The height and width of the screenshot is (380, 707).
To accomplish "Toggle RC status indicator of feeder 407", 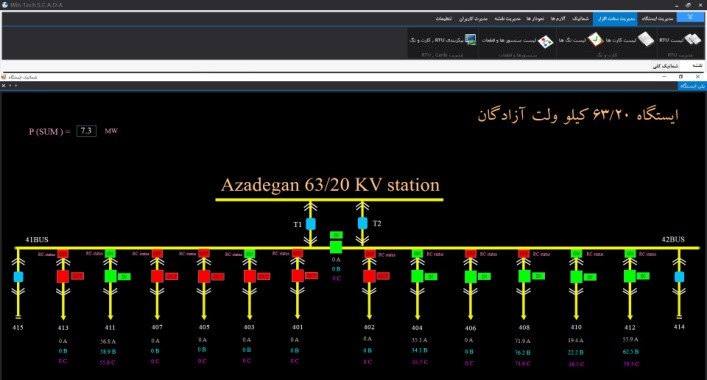I will 157,254.
